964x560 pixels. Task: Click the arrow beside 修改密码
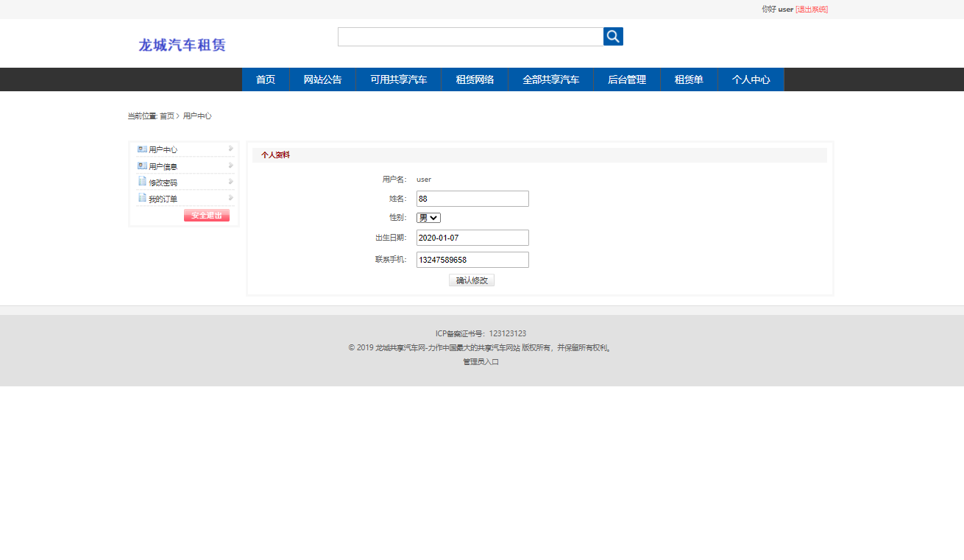231,182
